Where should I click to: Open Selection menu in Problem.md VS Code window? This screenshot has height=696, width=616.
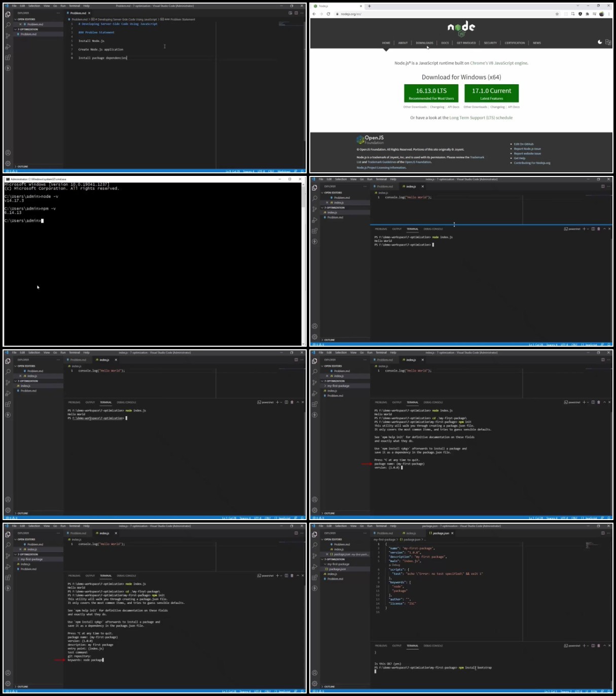tap(34, 6)
